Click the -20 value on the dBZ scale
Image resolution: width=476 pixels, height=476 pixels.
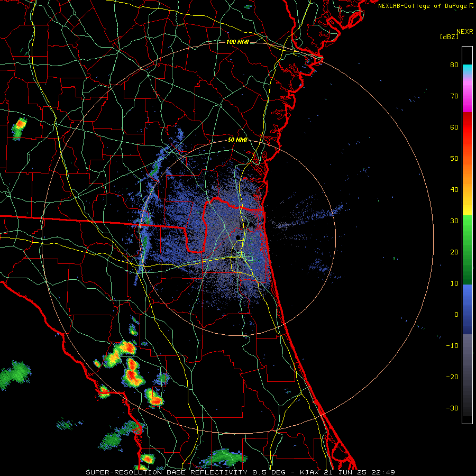[452, 377]
